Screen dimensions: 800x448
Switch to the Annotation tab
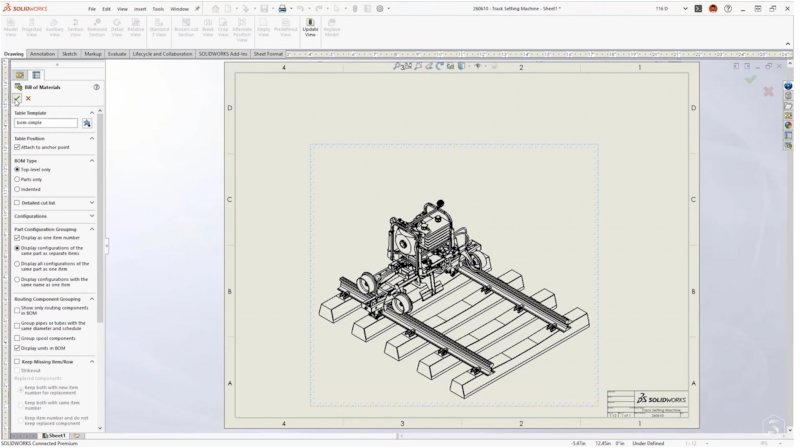point(42,54)
